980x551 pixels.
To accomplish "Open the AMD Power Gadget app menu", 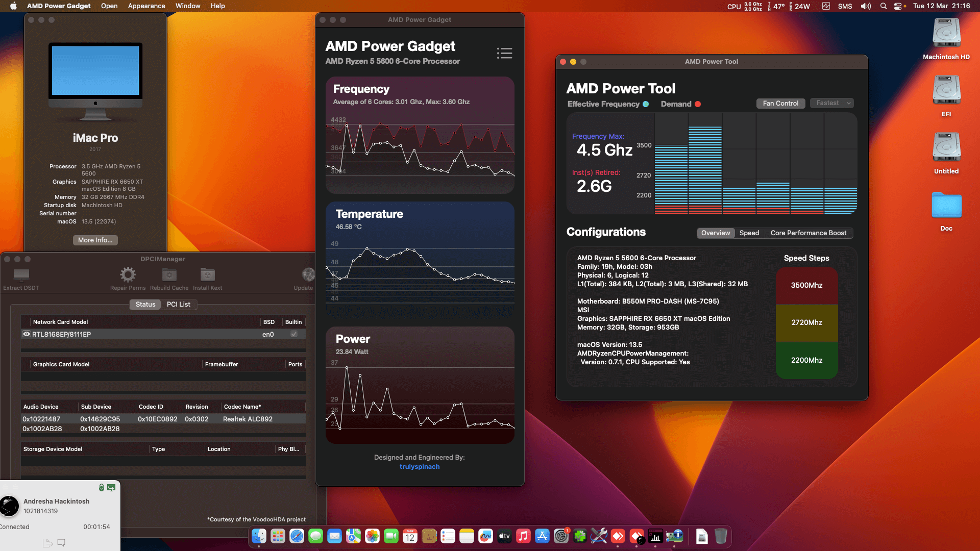I will (59, 6).
